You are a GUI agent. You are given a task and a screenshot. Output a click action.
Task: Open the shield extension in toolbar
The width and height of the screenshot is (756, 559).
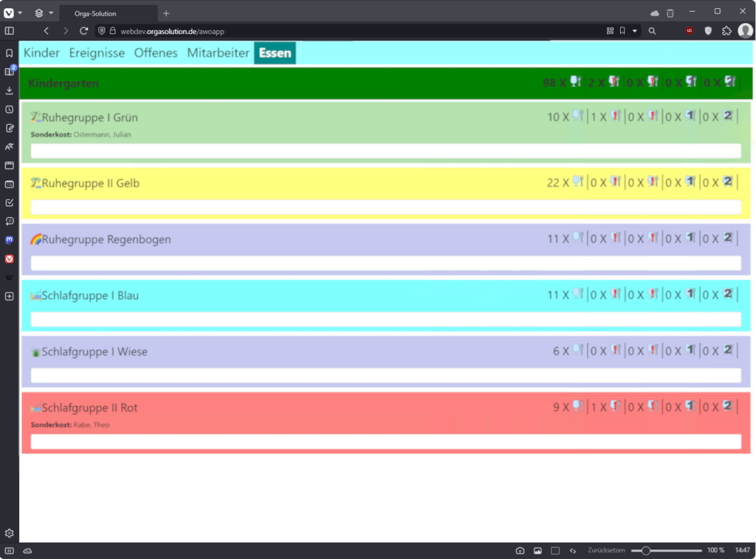(x=708, y=31)
